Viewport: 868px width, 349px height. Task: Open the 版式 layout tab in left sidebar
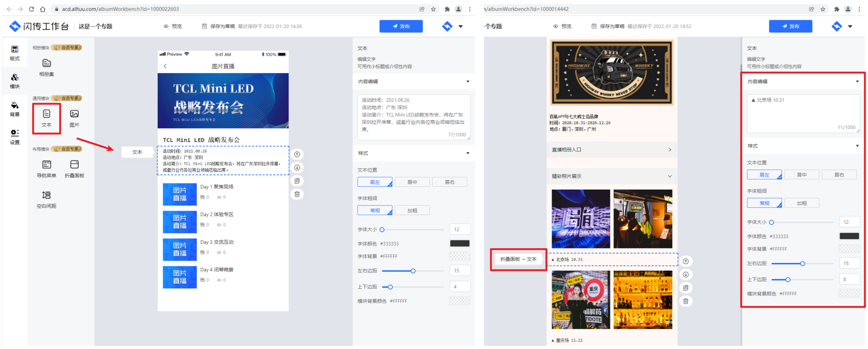click(x=15, y=53)
